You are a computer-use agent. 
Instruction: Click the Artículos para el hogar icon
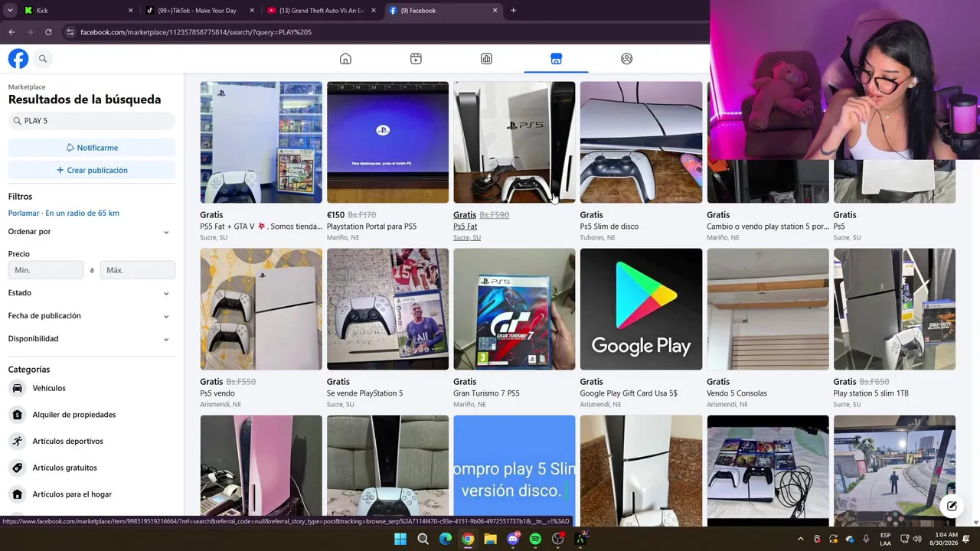click(x=18, y=494)
